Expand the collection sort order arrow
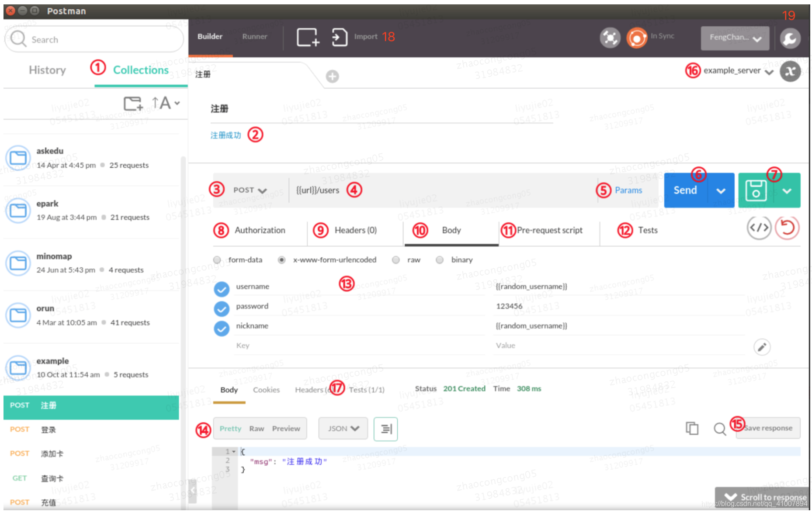 [x=177, y=104]
